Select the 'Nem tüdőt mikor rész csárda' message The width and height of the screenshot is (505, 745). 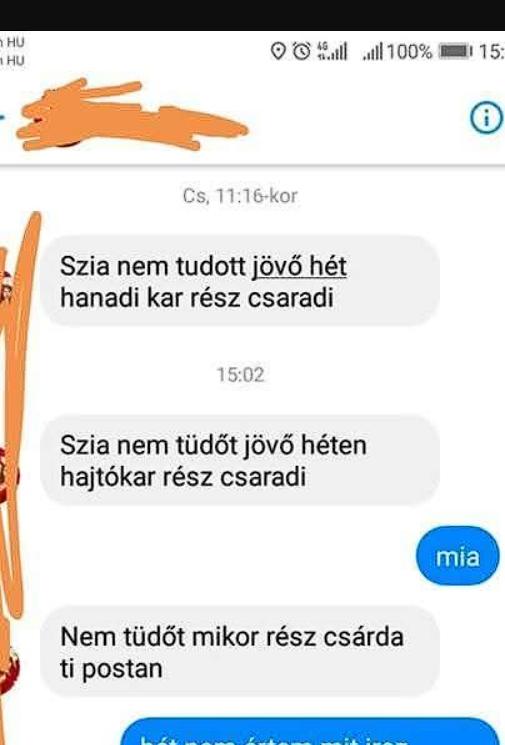(x=240, y=652)
